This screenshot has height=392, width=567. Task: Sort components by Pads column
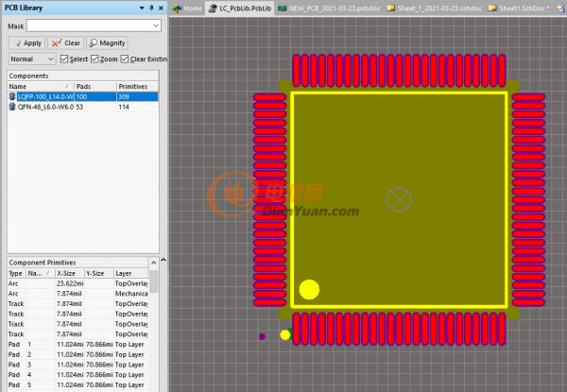(x=95, y=87)
